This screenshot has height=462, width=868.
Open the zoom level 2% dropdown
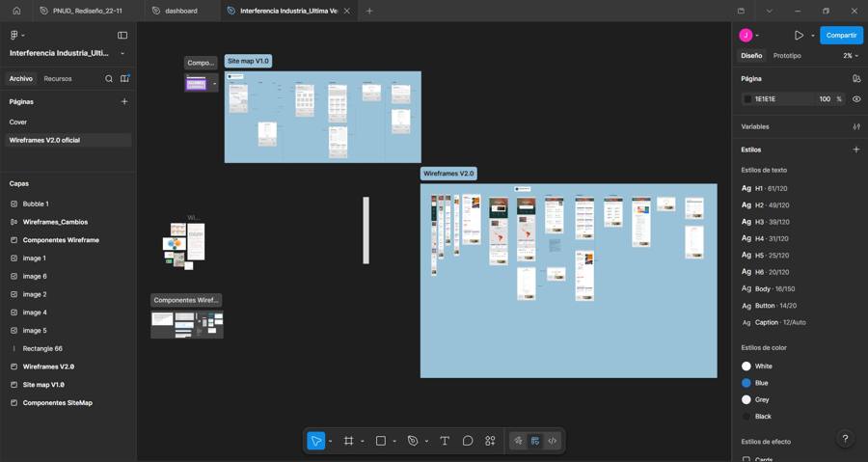click(x=851, y=56)
